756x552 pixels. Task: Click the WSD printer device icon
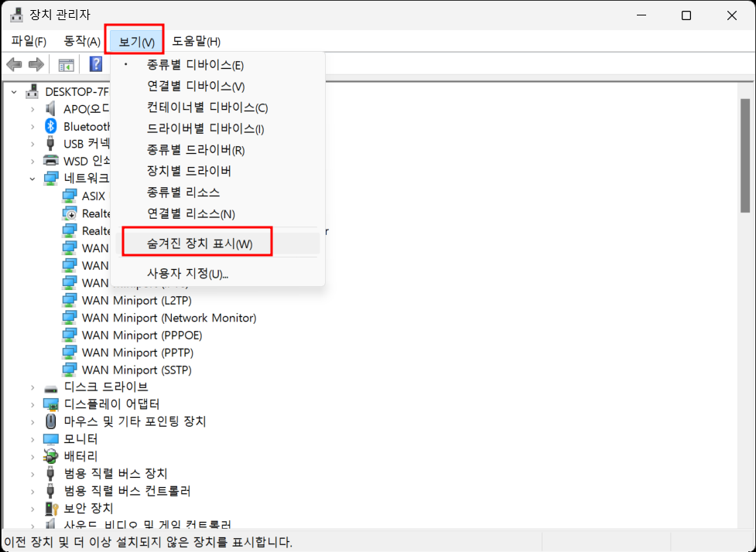[x=51, y=161]
